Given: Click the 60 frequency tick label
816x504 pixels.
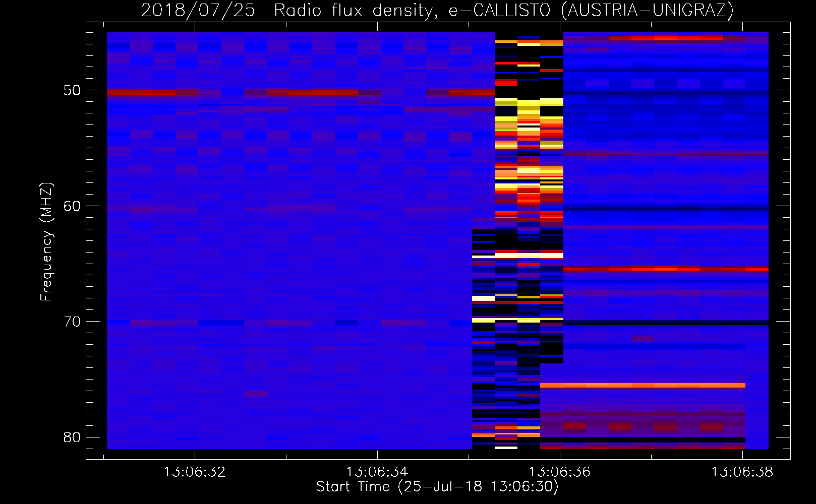Looking at the screenshot, I should click(72, 206).
